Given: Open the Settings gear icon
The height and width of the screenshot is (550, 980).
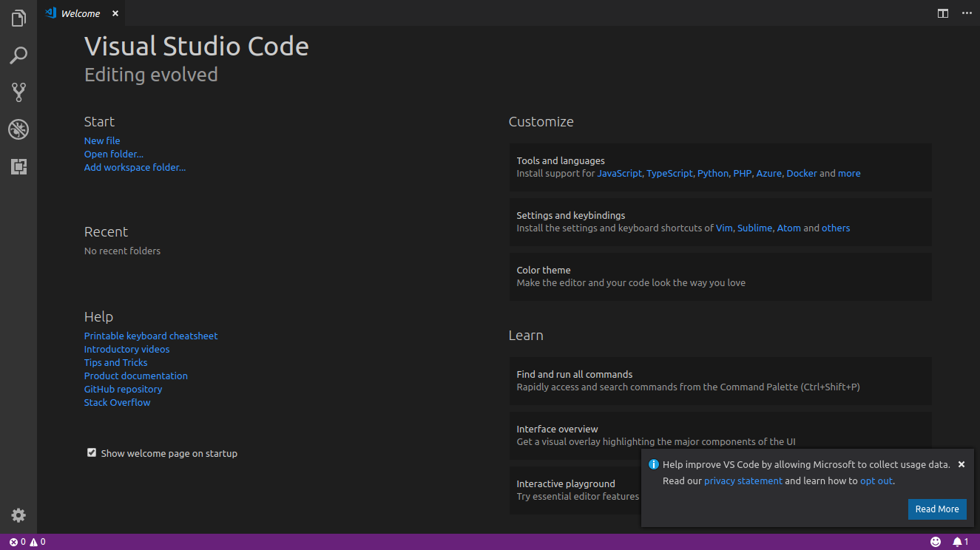Looking at the screenshot, I should [18, 515].
